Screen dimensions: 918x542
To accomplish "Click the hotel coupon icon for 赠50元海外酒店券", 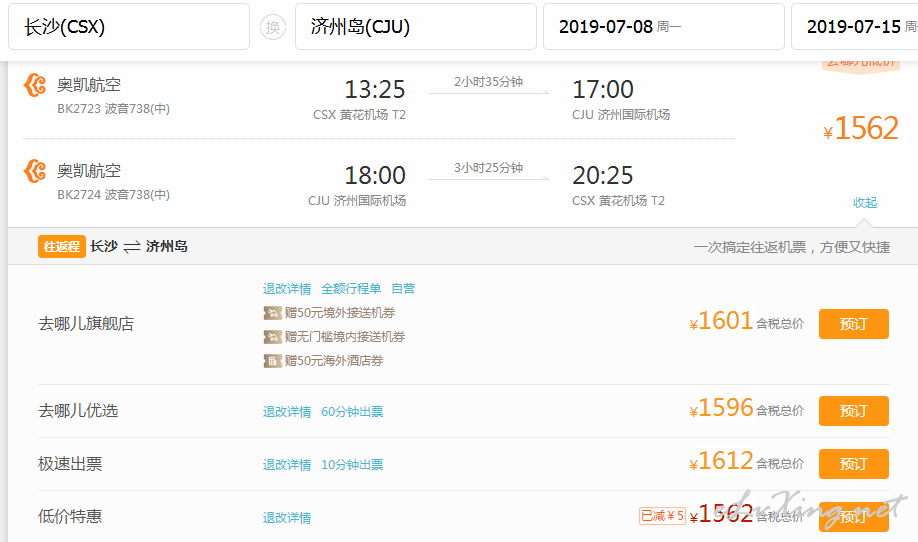I will [272, 361].
